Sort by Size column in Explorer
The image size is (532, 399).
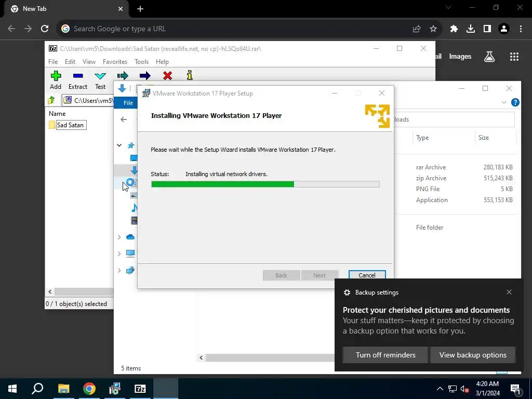484,138
